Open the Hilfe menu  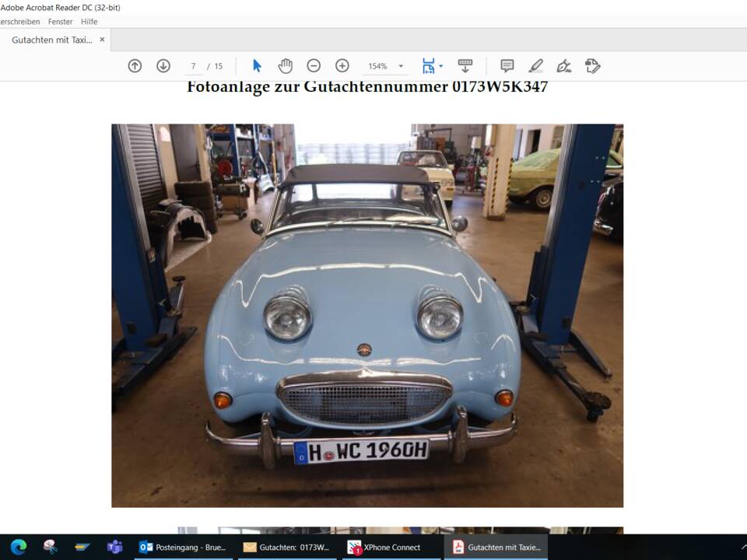89,21
